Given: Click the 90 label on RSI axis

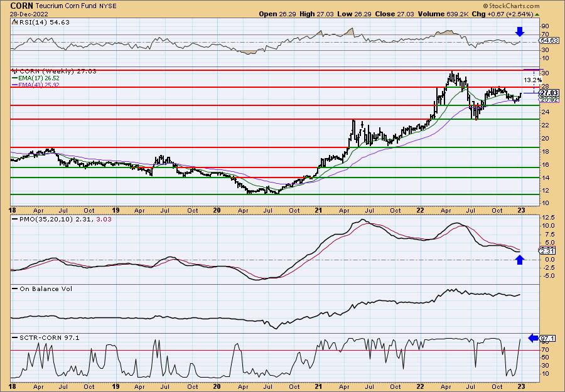Looking at the screenshot, I should point(545,26).
